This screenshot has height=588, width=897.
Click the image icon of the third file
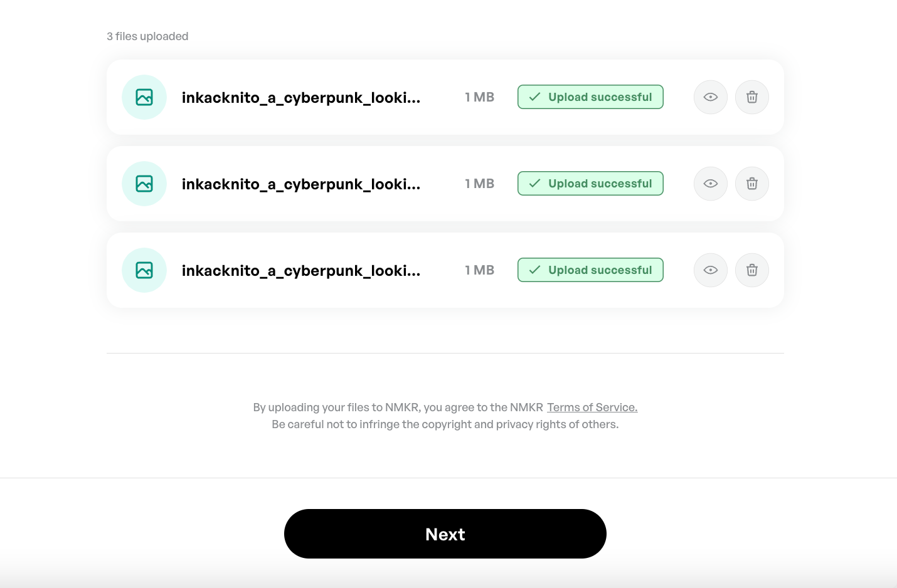[144, 270]
